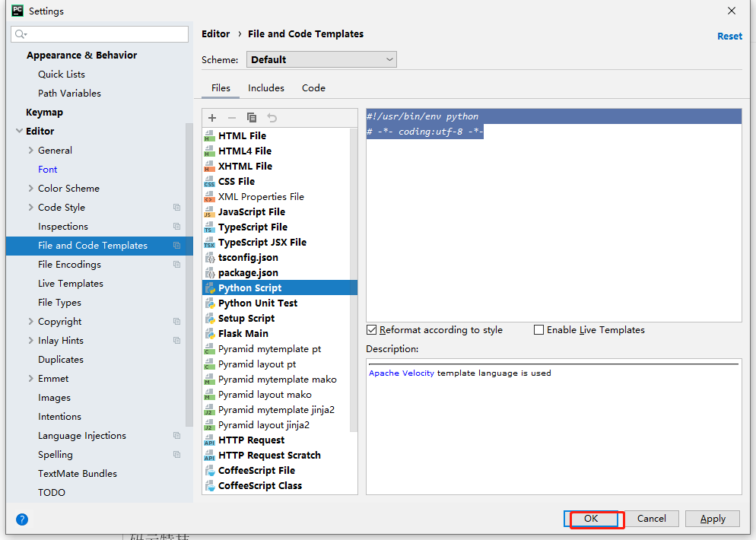The image size is (756, 540).
Task: Click the settings search field
Action: tap(100, 33)
